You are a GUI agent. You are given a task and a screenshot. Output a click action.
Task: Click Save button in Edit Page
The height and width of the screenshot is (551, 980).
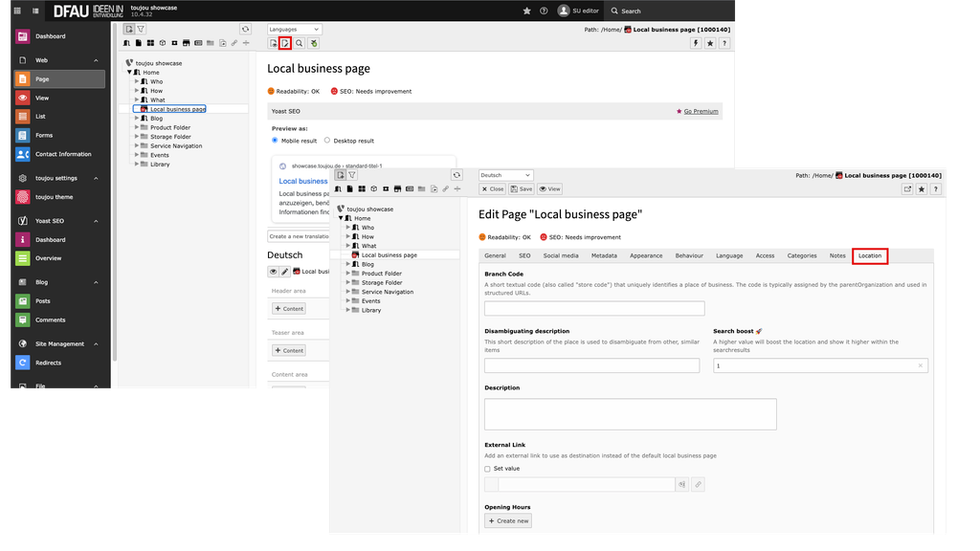click(522, 189)
